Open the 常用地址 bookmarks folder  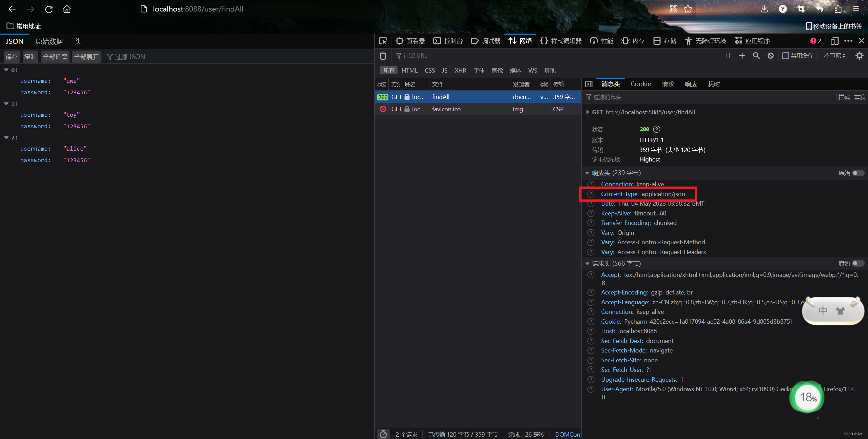tap(24, 26)
